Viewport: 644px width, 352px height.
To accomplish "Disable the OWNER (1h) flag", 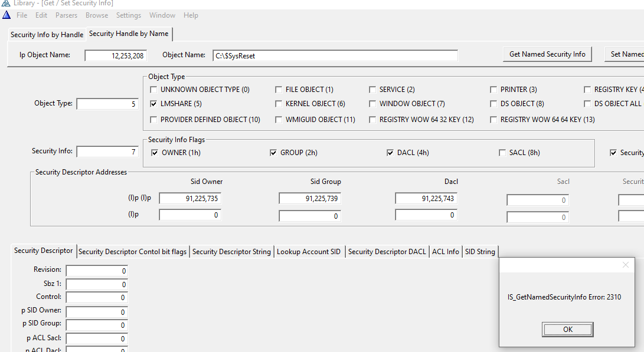I will tap(155, 153).
